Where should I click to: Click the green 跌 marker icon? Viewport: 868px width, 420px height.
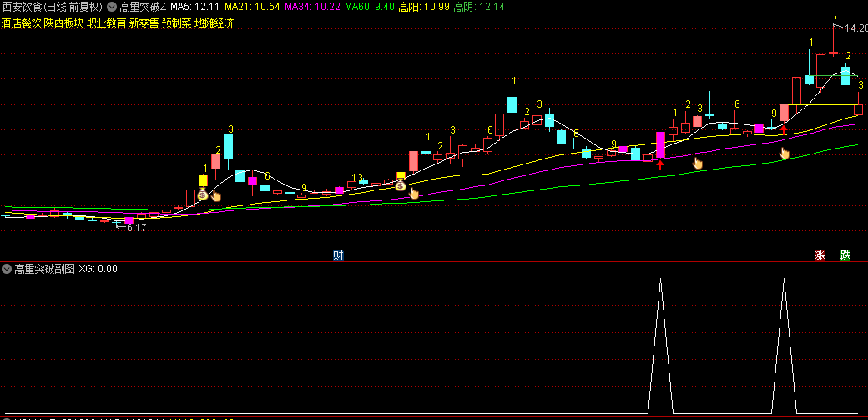[x=845, y=256]
